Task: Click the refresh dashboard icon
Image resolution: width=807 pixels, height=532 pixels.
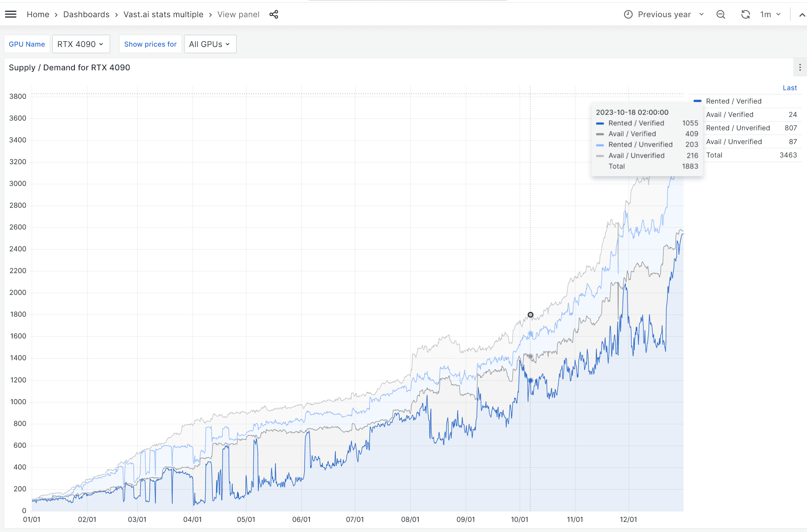Action: click(745, 15)
